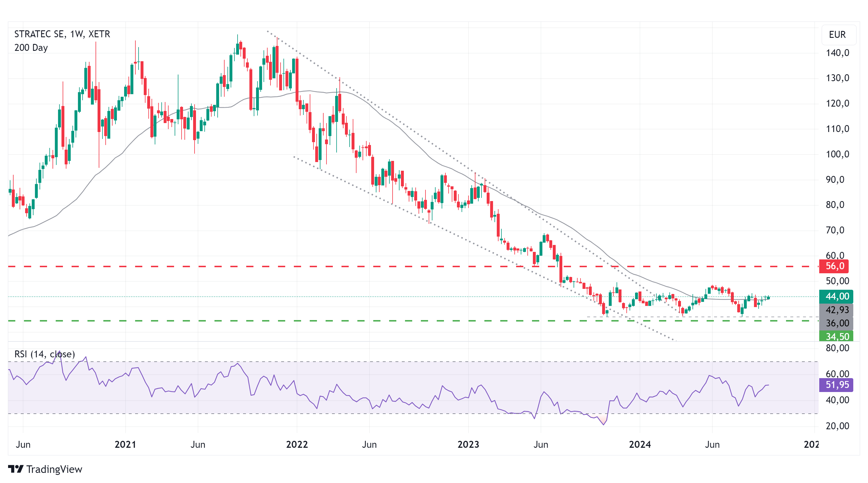The width and height of the screenshot is (868, 483).
Task: Click the 100,0 price axis value
Action: pyautogui.click(x=837, y=155)
